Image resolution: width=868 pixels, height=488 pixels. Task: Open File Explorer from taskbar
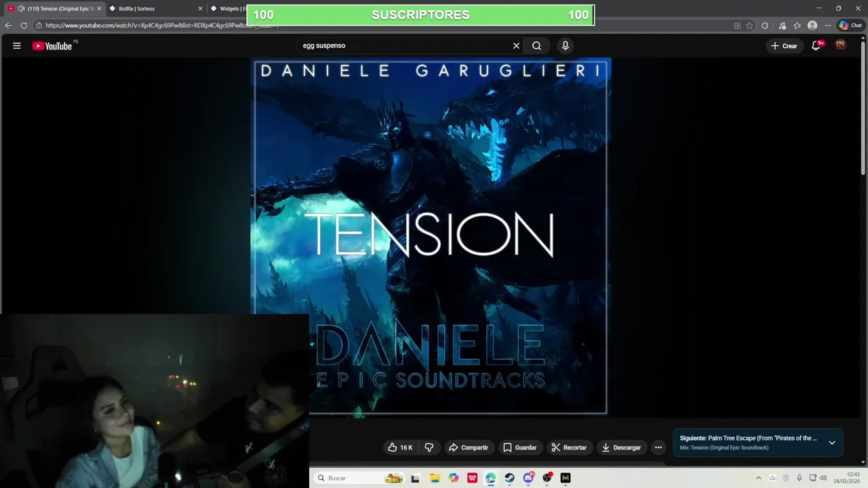435,478
